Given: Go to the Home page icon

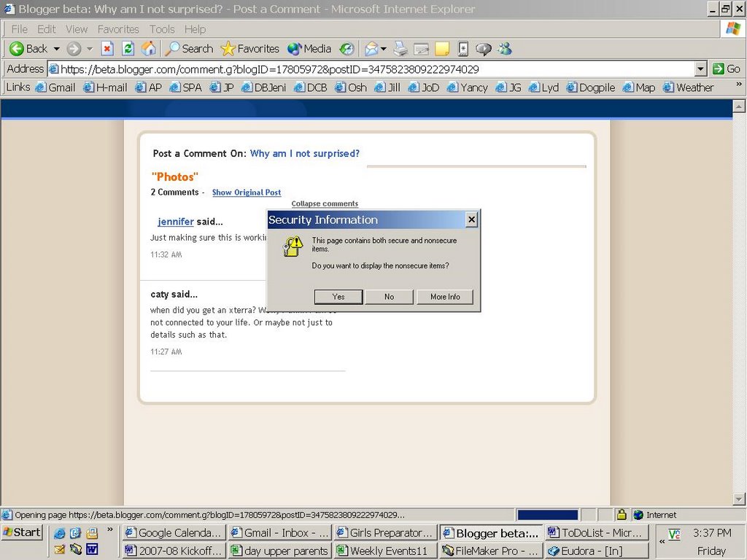Looking at the screenshot, I should tap(149, 49).
